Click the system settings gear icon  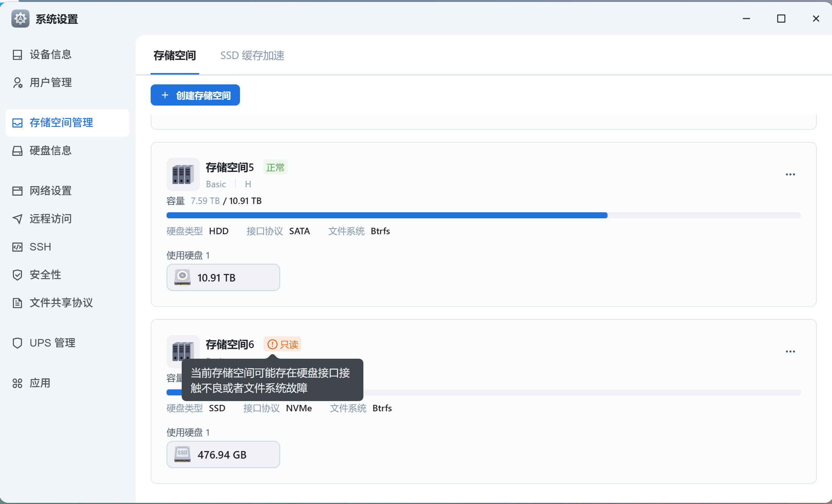click(20, 19)
